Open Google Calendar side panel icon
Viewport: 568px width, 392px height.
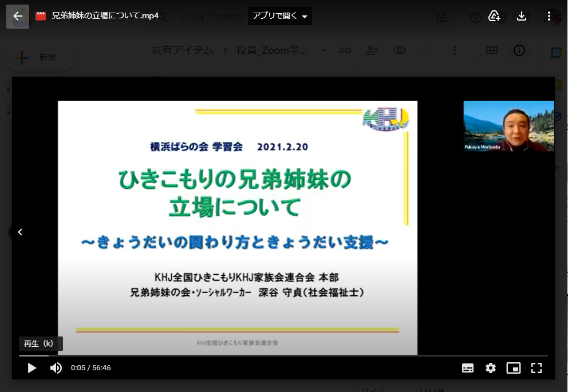[x=556, y=53]
